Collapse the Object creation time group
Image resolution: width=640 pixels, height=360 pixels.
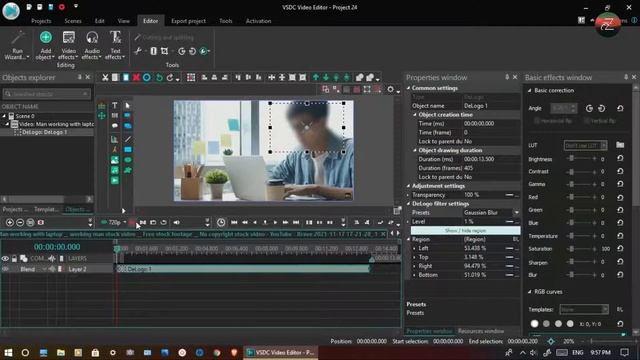[415, 115]
